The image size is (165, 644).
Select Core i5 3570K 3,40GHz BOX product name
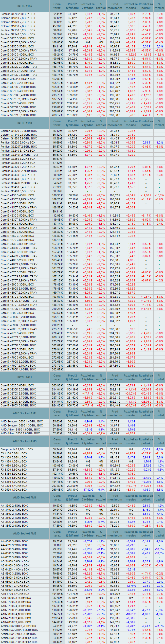[18, 95]
